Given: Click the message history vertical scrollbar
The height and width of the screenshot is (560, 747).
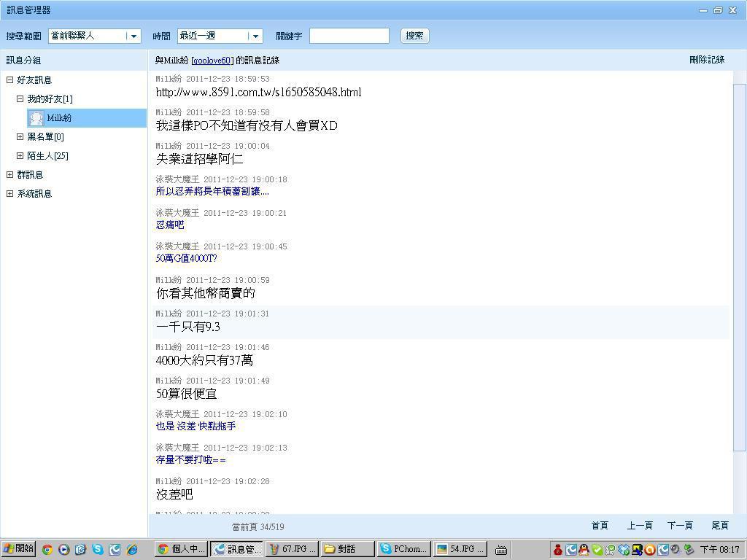Looking at the screenshot, I should [x=740, y=267].
